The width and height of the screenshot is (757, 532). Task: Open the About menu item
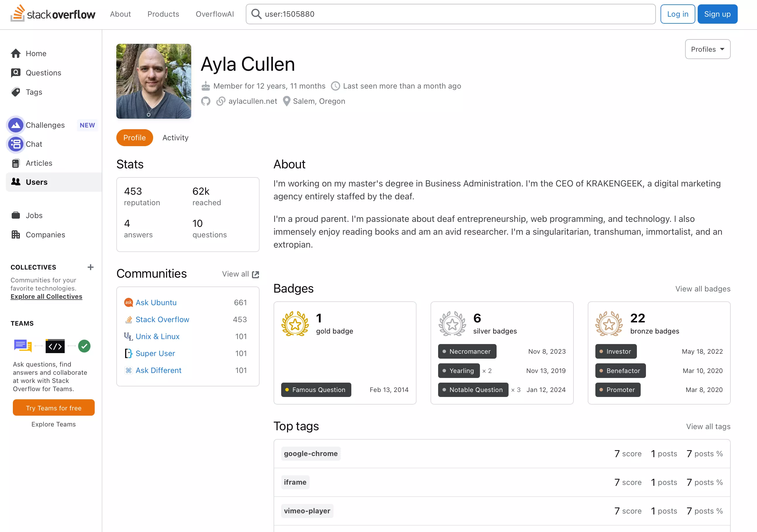[x=120, y=14]
